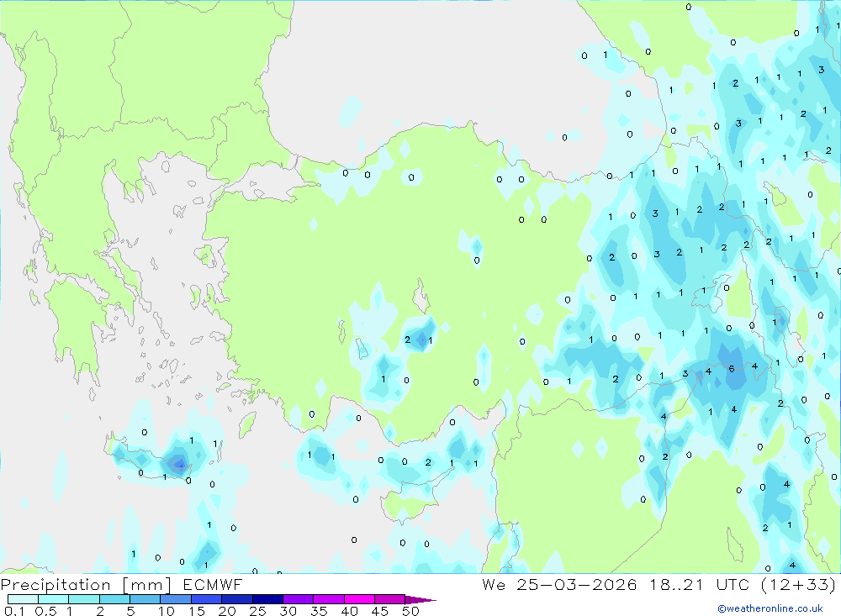841x616 pixels.
Task: Click the "6" precipitation value on the map
Action: pyautogui.click(x=732, y=369)
